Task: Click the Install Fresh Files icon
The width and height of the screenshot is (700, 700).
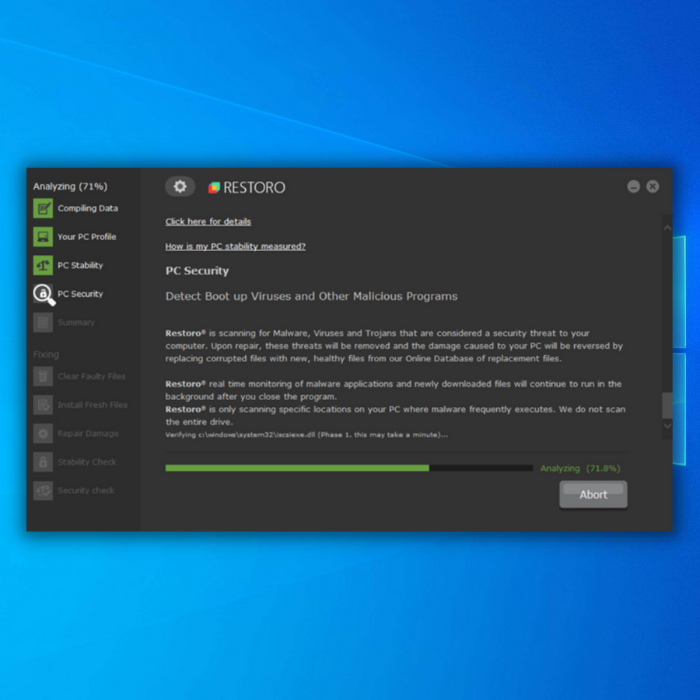Action: click(43, 405)
